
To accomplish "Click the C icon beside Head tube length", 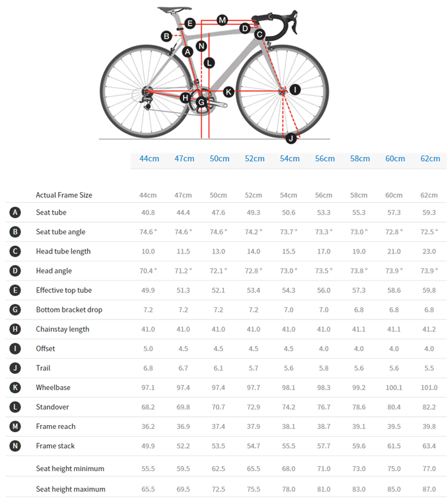I will click(15, 252).
